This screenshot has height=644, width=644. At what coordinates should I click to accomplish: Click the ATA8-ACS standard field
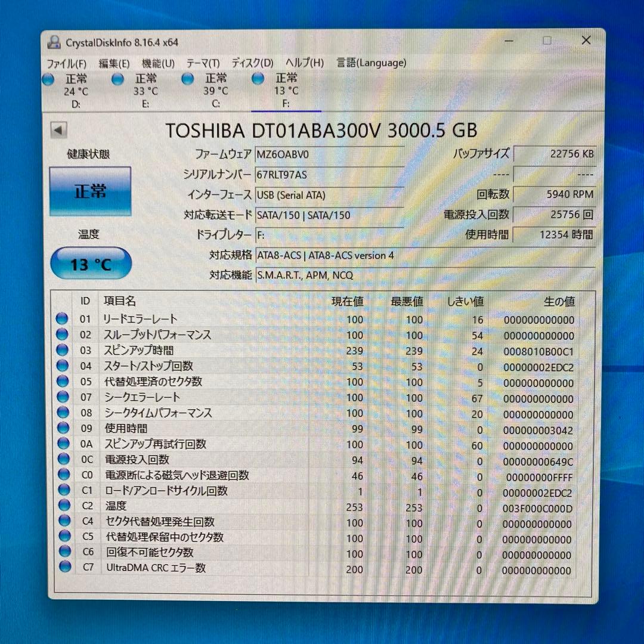[x=426, y=255]
